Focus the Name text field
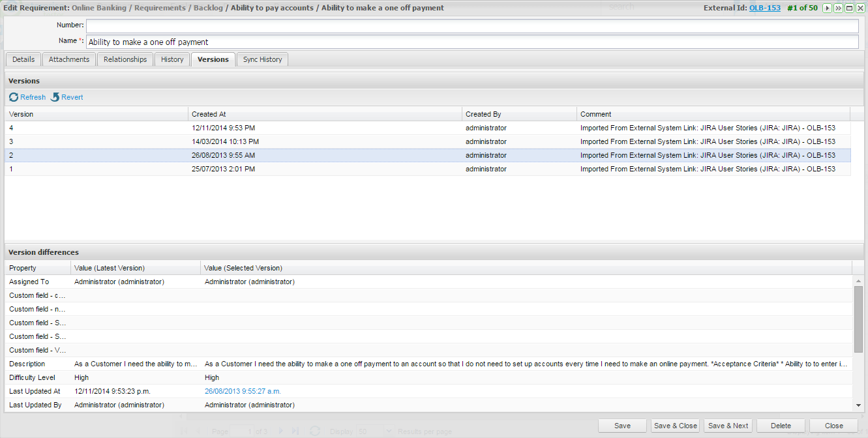868x438 pixels. (472, 42)
